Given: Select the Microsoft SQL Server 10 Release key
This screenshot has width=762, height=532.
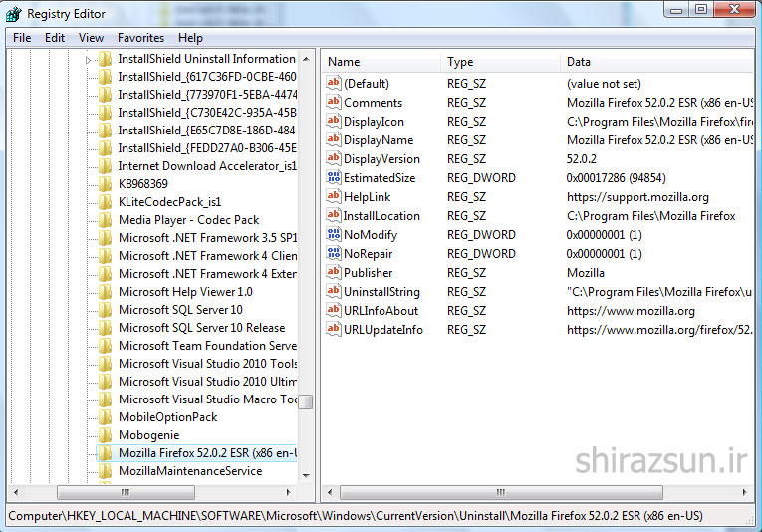Looking at the screenshot, I should [201, 328].
